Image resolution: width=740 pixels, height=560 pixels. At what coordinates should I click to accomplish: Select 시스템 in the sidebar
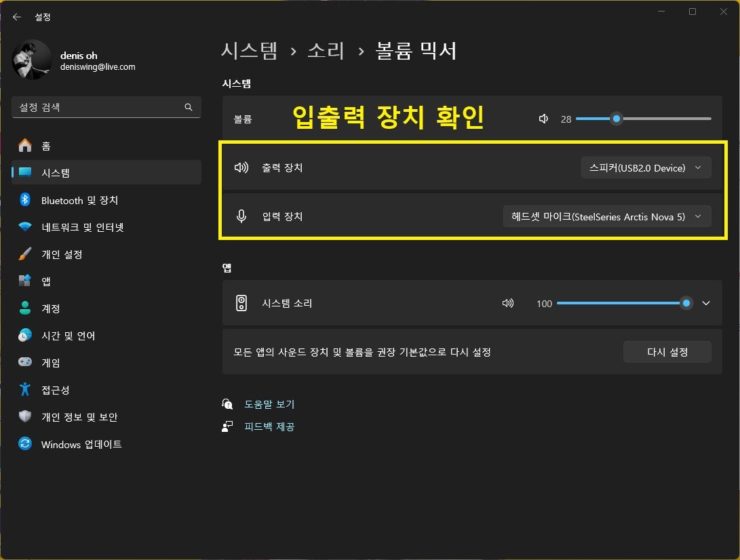[106, 172]
